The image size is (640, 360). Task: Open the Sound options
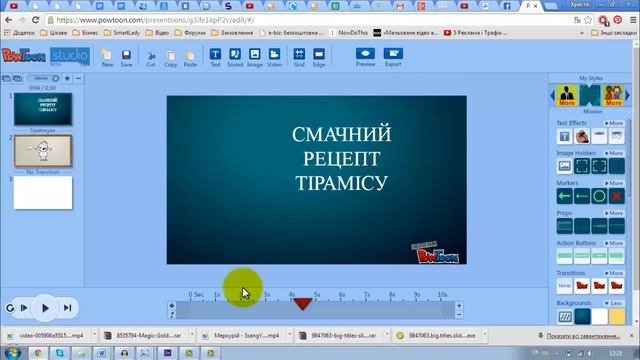pos(235,58)
